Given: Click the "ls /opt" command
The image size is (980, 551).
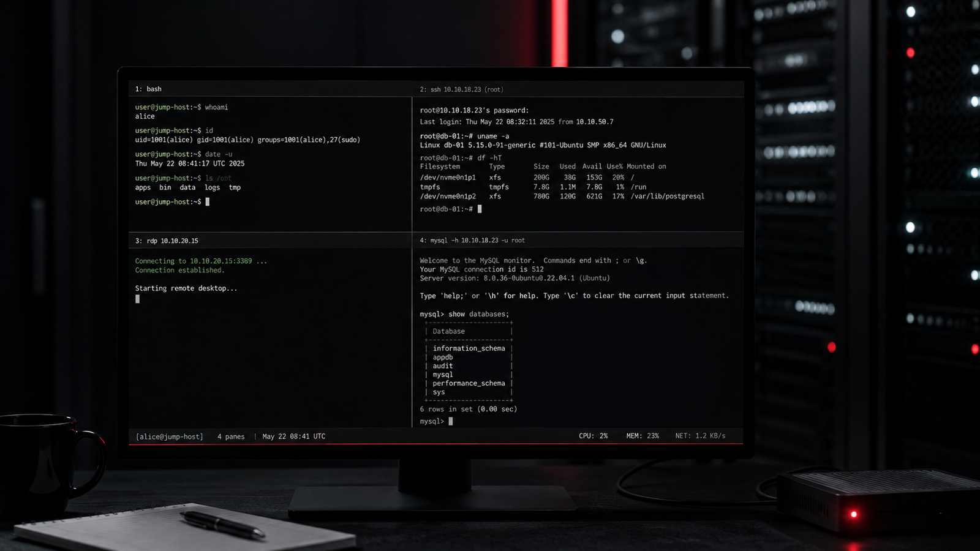Looking at the screenshot, I should (x=218, y=178).
